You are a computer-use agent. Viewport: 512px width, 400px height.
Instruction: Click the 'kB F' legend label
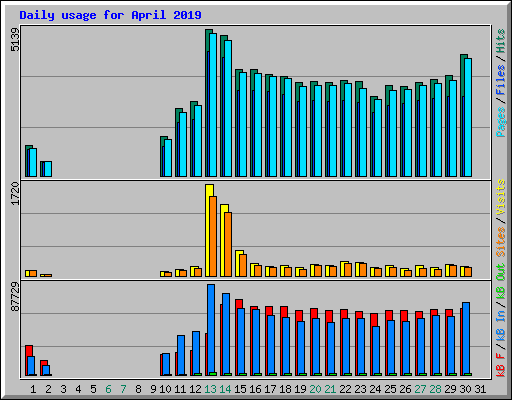pos(501,365)
